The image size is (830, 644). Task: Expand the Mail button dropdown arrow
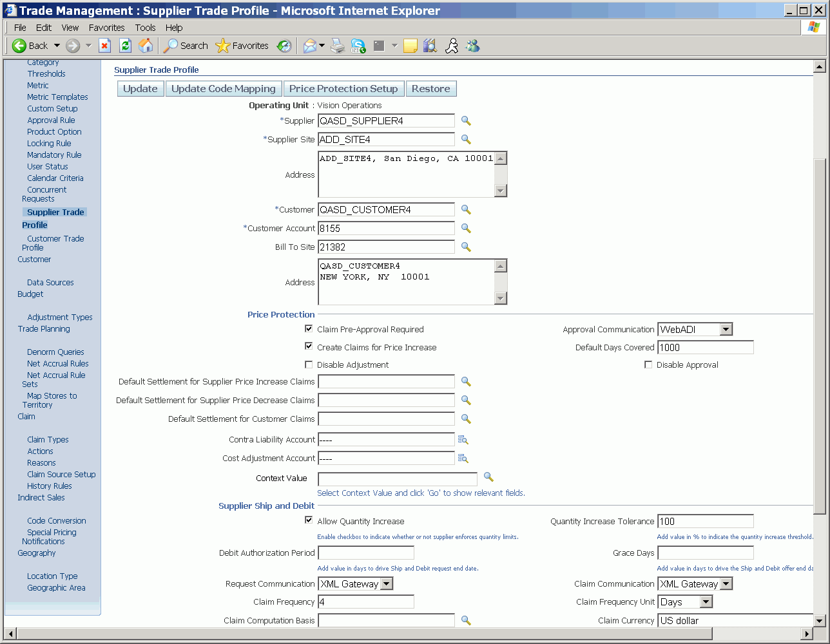[322, 46]
